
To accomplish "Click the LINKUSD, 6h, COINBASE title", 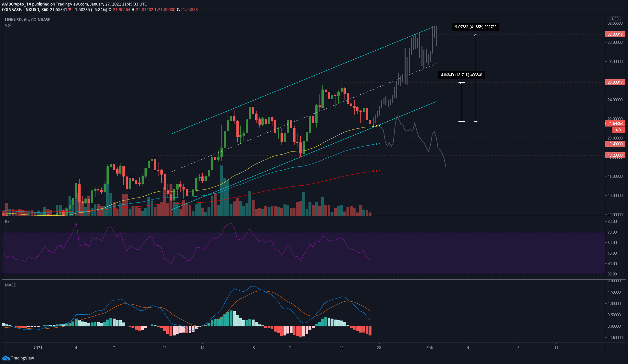I will 28,19.
